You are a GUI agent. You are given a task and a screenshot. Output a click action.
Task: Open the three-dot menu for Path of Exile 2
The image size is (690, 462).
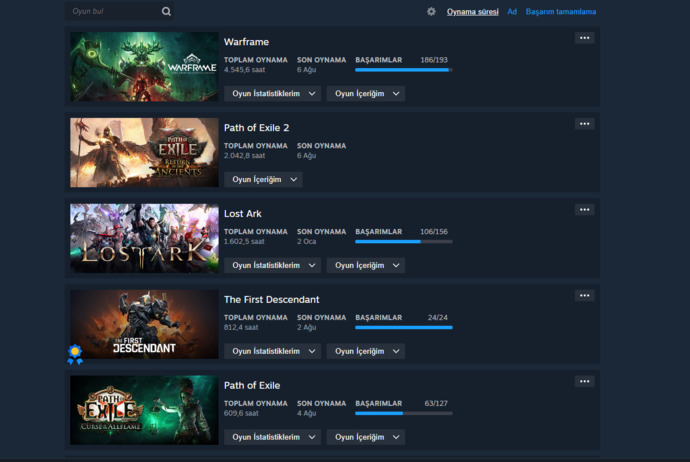[584, 124]
